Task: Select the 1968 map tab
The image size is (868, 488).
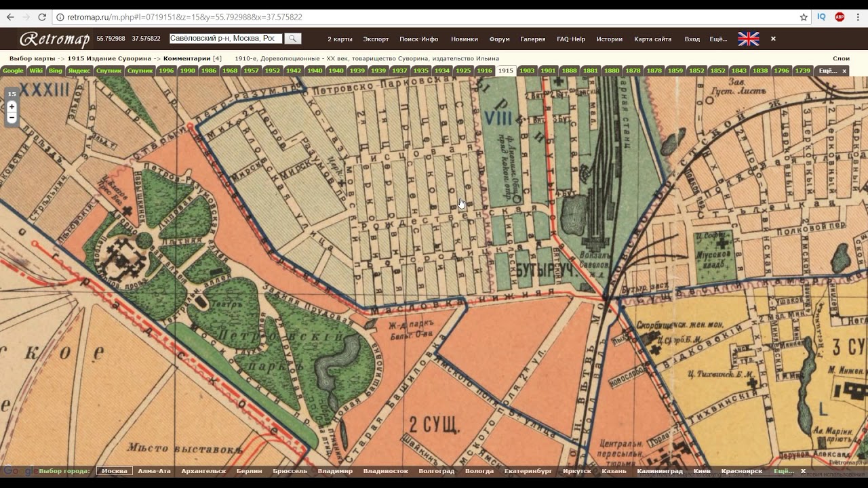Action: click(x=230, y=70)
